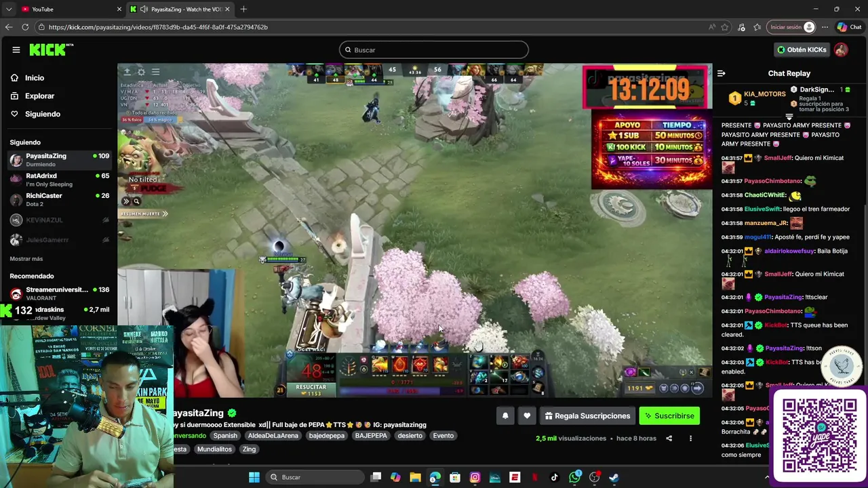Select the bajedepepa tag
This screenshot has width=868, height=488.
(327, 436)
